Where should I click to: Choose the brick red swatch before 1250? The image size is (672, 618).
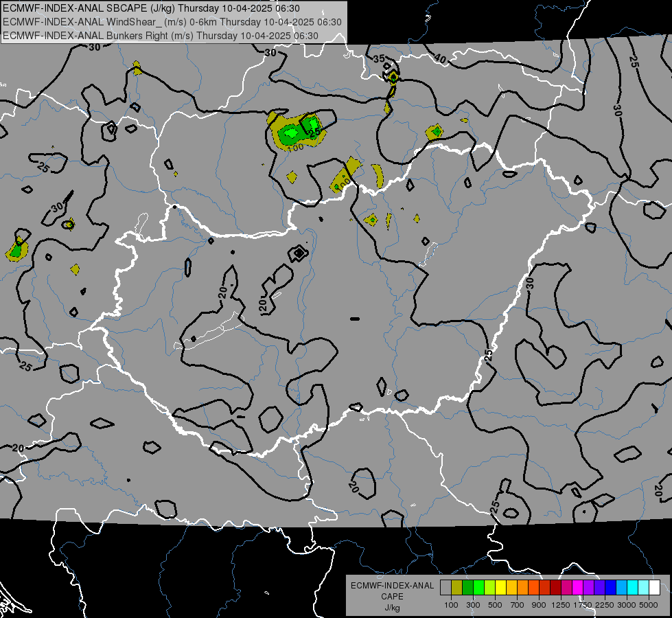[545, 588]
